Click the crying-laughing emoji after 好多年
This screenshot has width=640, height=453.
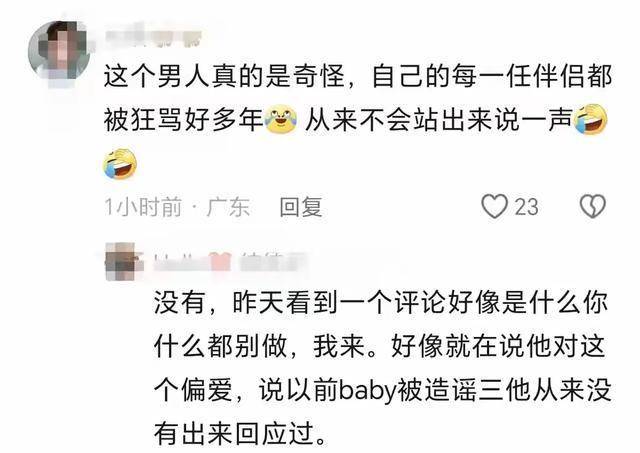[x=281, y=119]
